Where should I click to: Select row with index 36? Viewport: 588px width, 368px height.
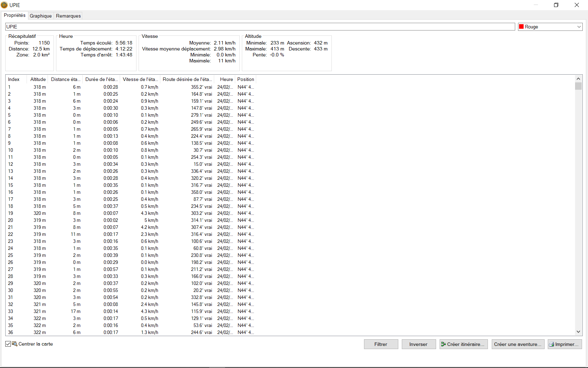pos(131,332)
